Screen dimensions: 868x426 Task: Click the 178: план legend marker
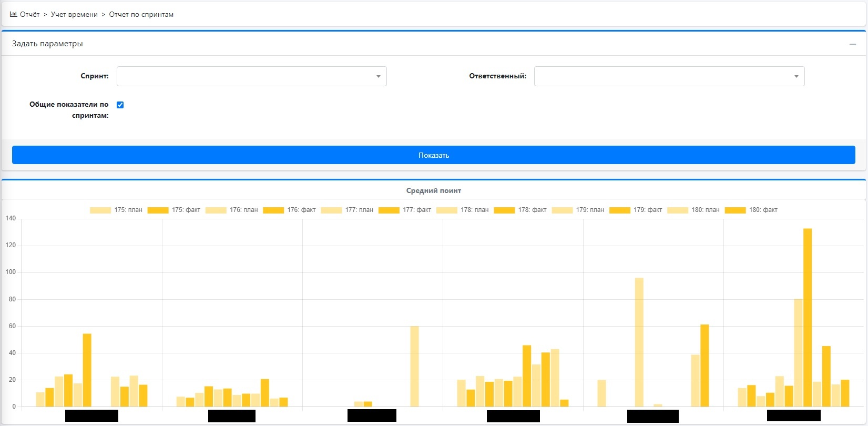(x=447, y=210)
